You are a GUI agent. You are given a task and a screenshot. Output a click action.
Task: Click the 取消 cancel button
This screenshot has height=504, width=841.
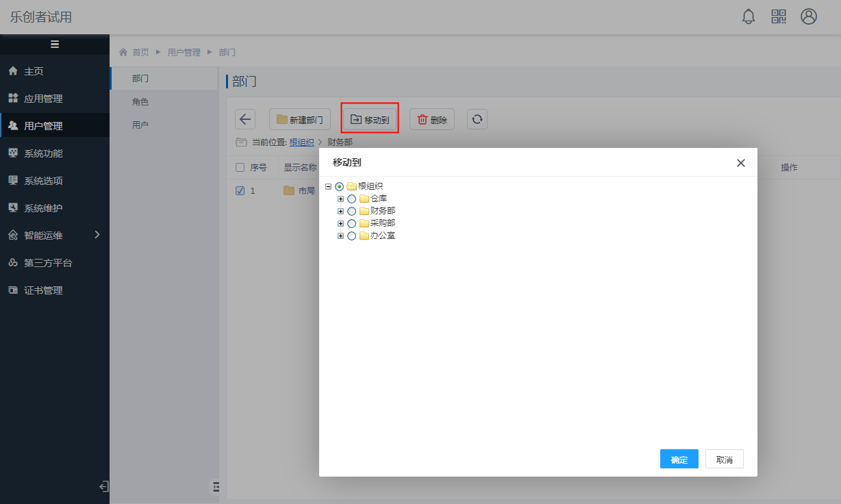point(724,459)
